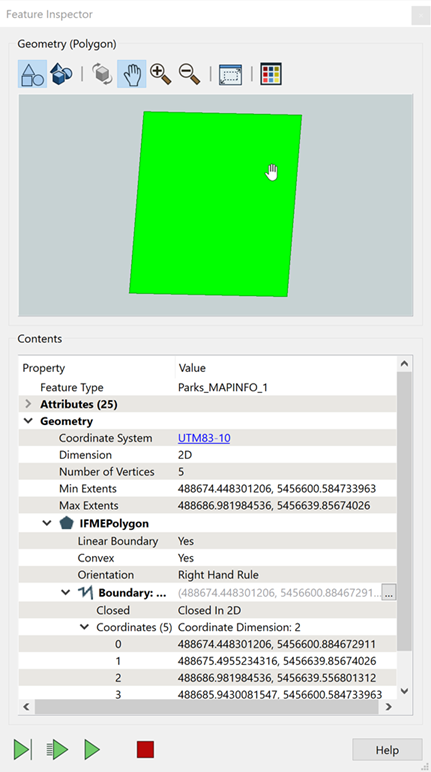Viewport: 431px width, 772px height.
Task: Toggle the pan hand tool
Action: 132,74
